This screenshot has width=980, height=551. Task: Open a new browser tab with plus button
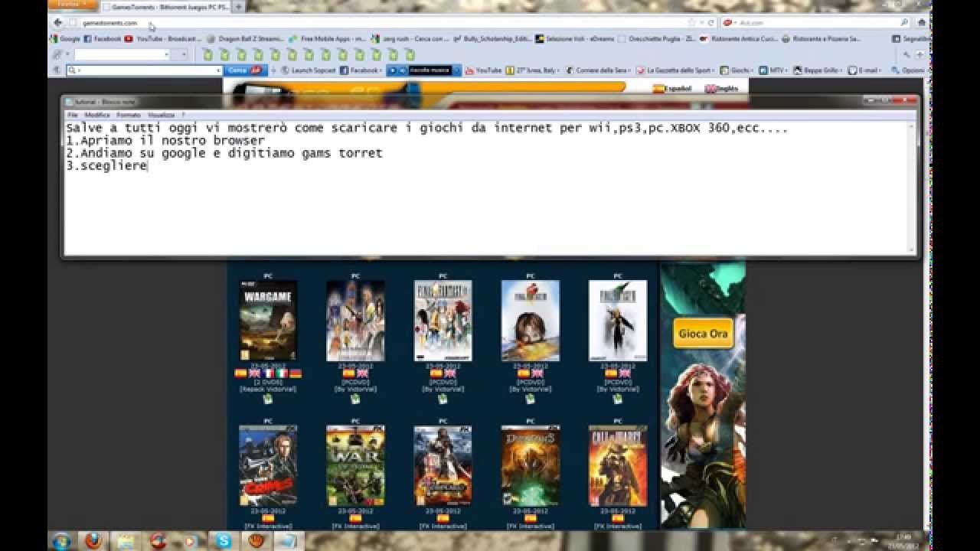coord(238,6)
